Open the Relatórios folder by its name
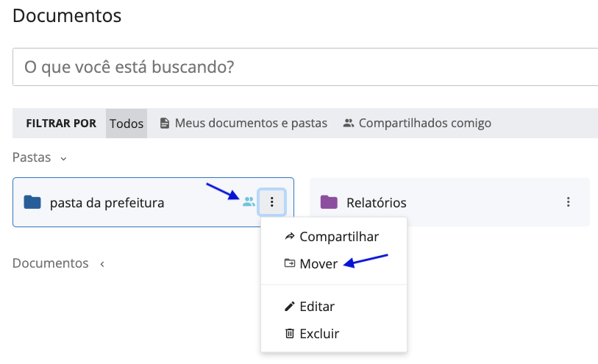This screenshot has height=364, width=598. [376, 202]
